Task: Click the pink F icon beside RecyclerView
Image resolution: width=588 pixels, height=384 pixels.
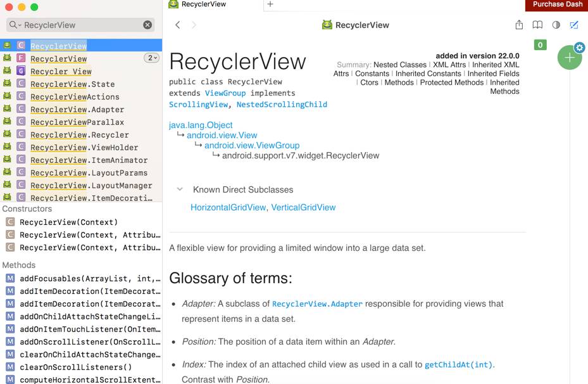Action: click(x=21, y=58)
